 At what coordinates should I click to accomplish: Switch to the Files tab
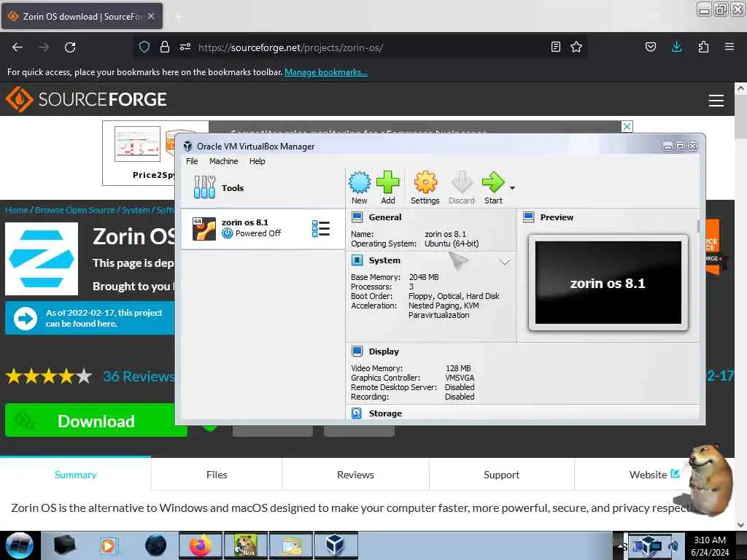[x=217, y=474]
